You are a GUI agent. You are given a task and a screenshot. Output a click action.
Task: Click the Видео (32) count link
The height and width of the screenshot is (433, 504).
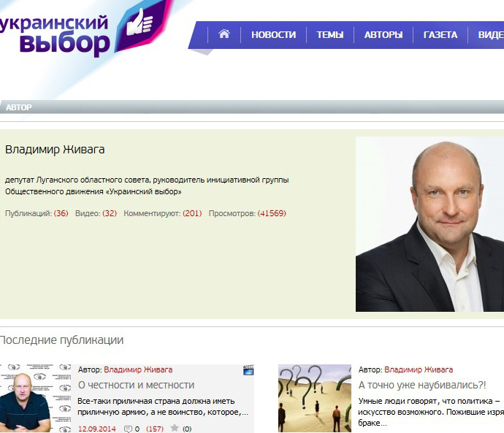point(109,213)
